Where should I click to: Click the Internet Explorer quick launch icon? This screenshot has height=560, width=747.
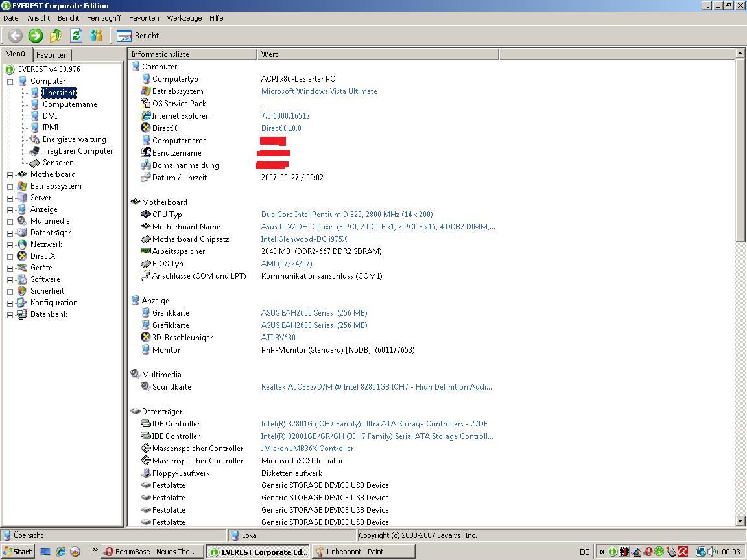click(60, 552)
